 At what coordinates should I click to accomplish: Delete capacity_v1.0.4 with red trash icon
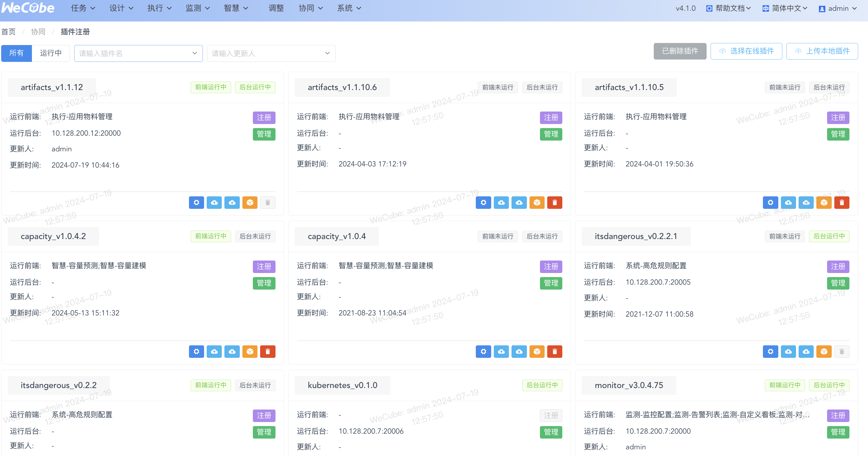click(555, 351)
